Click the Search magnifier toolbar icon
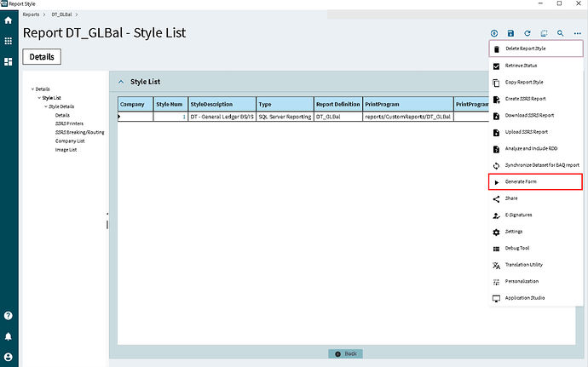This screenshot has width=588, height=367. tap(560, 33)
